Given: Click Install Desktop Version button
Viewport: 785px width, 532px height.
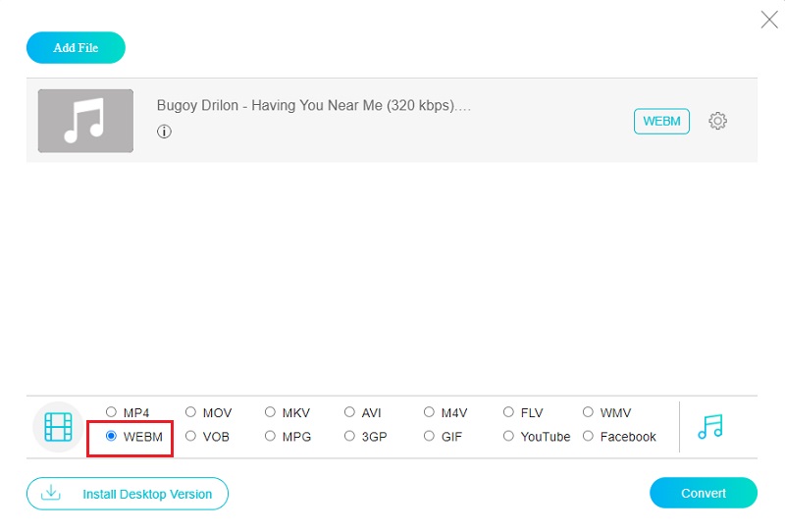Looking at the screenshot, I should coord(128,494).
